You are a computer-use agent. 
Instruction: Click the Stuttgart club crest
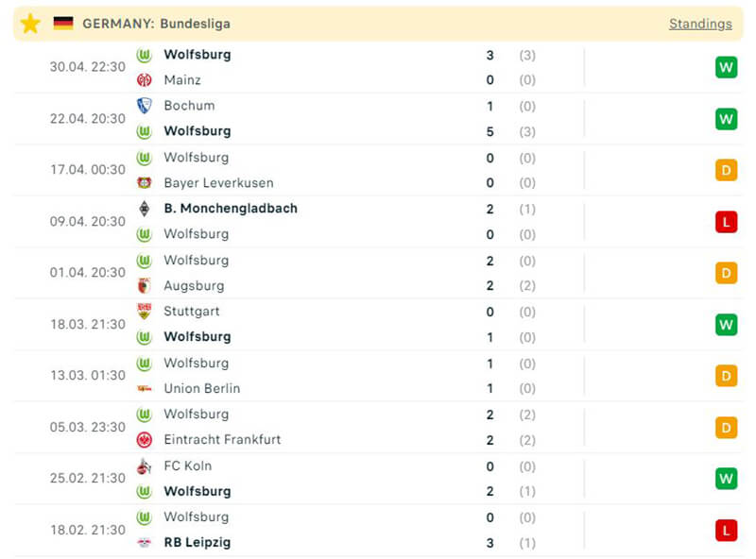145,312
